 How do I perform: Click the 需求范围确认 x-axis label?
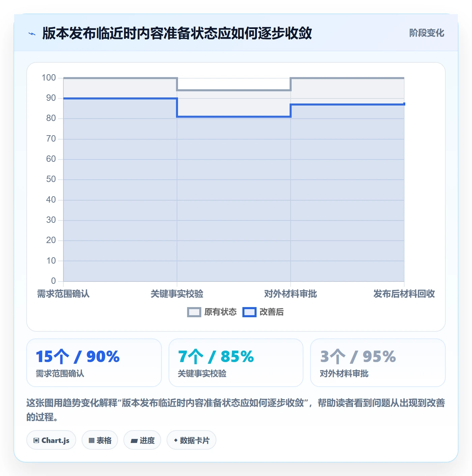coord(63,294)
